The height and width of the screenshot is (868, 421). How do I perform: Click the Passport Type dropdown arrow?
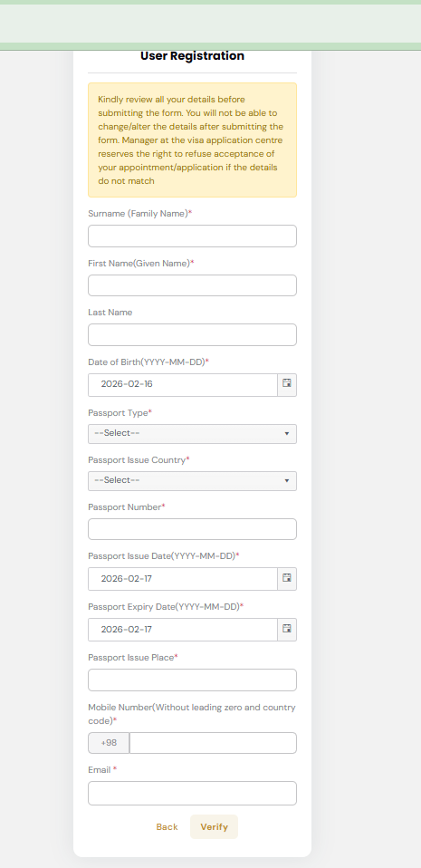point(287,433)
